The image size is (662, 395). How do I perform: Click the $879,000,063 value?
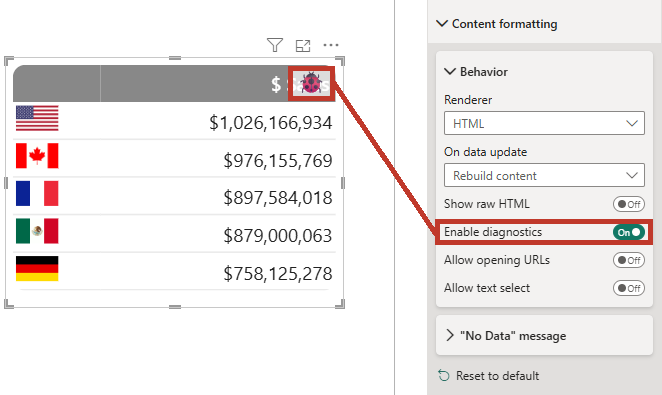pyautogui.click(x=278, y=235)
